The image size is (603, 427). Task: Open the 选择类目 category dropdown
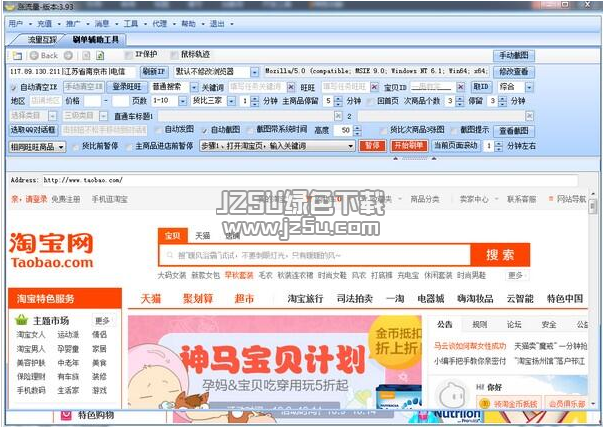53,115
